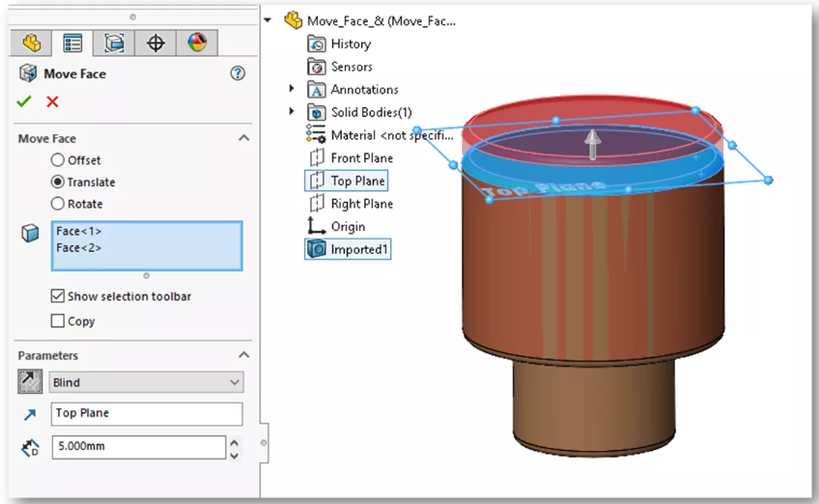This screenshot has height=504, width=819.
Task: Click the end condition direction icon
Action: (30, 381)
